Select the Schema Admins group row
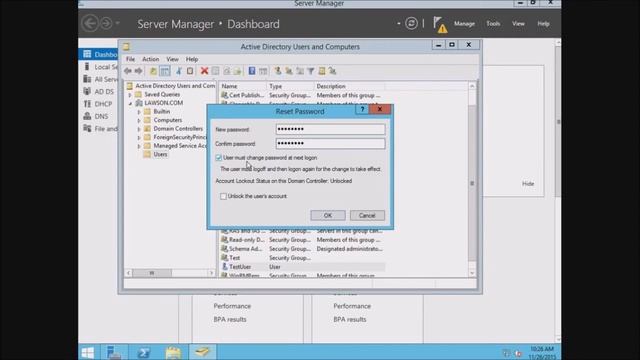Viewport: 640px width, 360px height. [302, 249]
